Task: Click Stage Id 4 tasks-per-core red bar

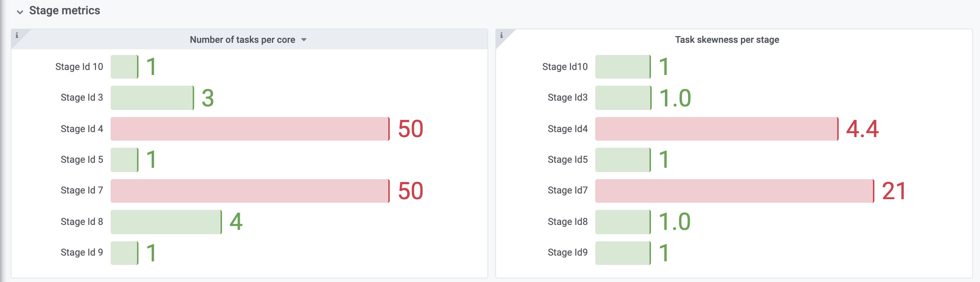Action: (249, 129)
